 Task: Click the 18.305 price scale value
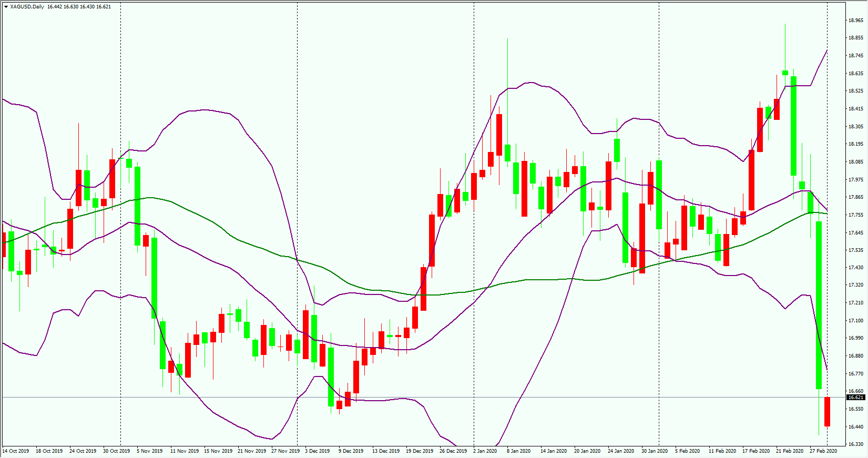pos(856,127)
